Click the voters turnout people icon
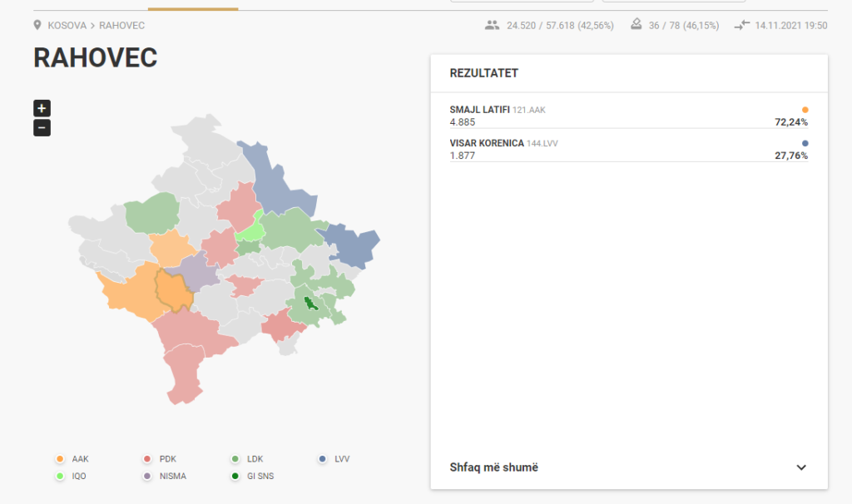852x504 pixels. (492, 26)
